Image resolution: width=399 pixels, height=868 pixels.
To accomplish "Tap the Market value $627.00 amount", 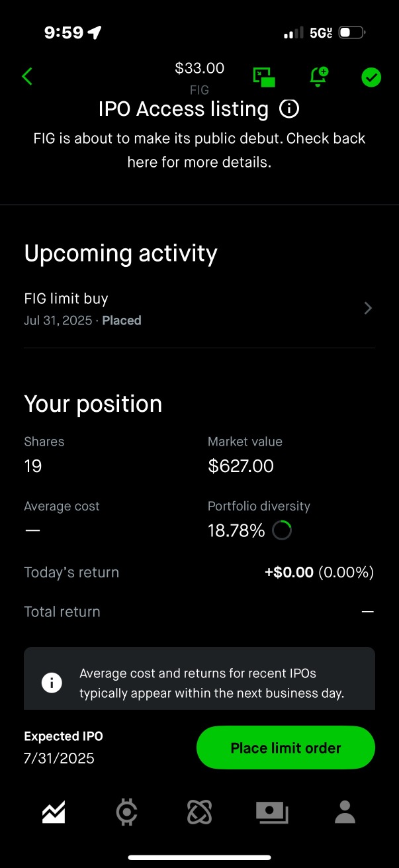I will click(x=241, y=466).
